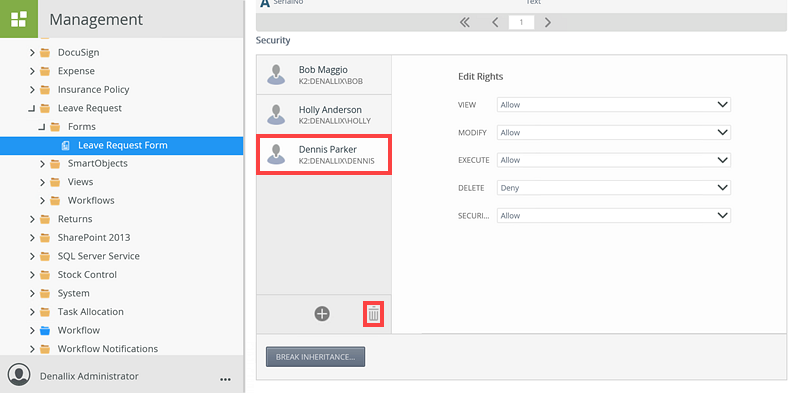Click the add user plus icon
This screenshot has height=393, width=800.
pyautogui.click(x=322, y=314)
